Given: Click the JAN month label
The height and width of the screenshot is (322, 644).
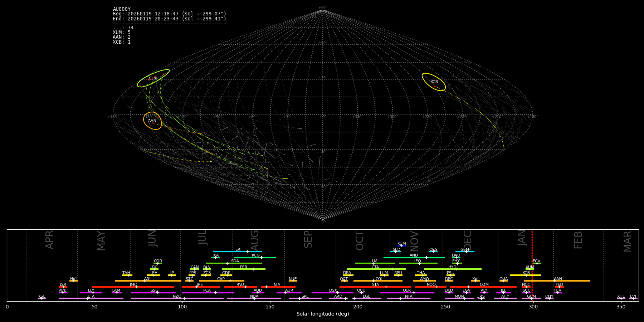Looking at the screenshot, I should (522, 238).
